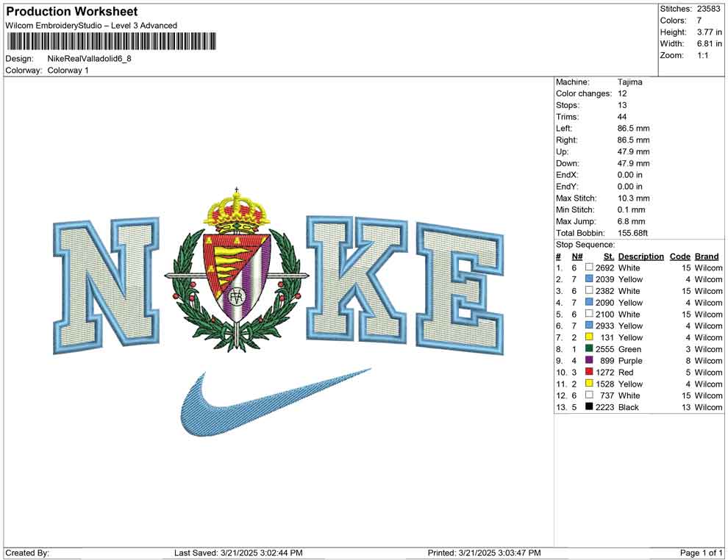Click the Min Stitch value 0.1 mm

pos(631,209)
